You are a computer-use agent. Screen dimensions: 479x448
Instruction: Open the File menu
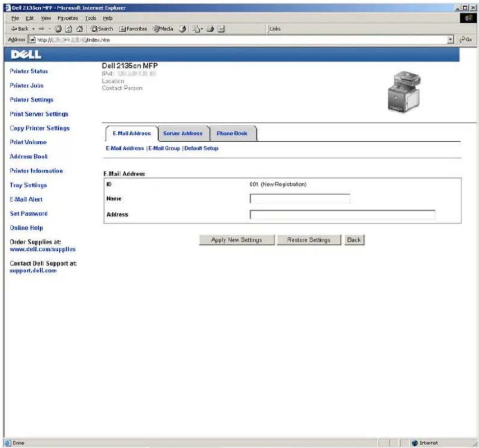click(15, 19)
